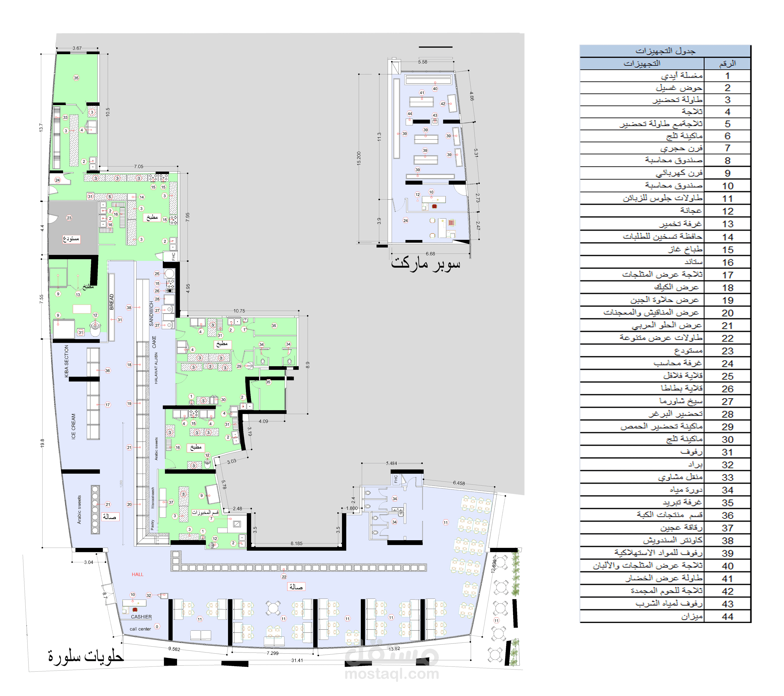Click the circled 38 tag beside bread counter

click(x=129, y=308)
